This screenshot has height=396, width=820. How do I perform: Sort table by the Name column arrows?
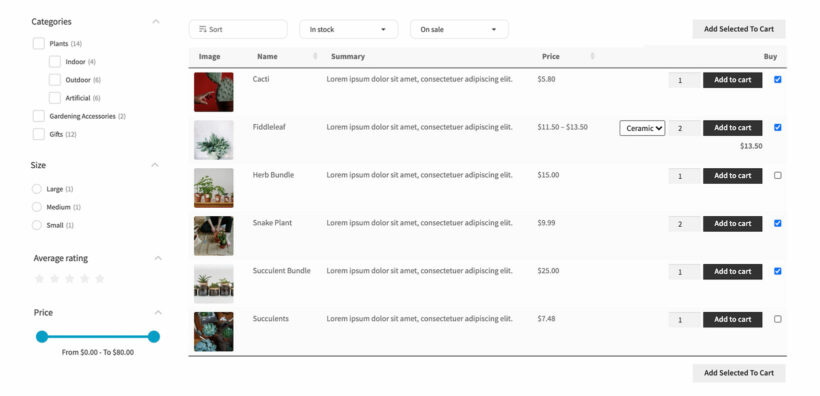(315, 56)
